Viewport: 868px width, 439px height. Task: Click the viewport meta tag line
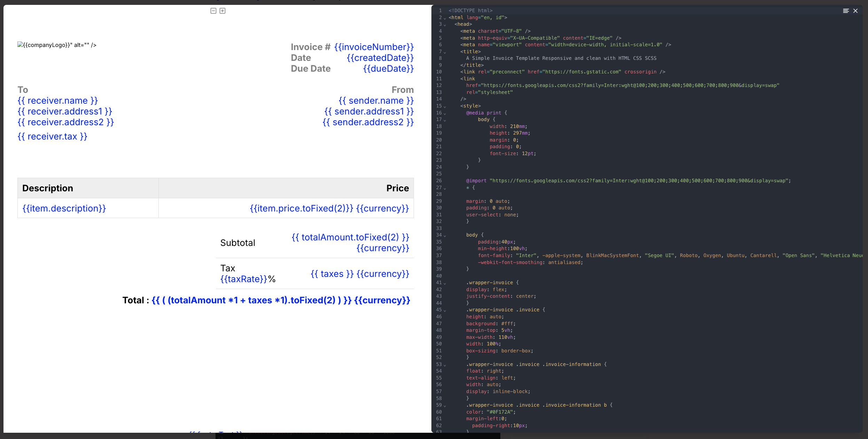[566, 45]
